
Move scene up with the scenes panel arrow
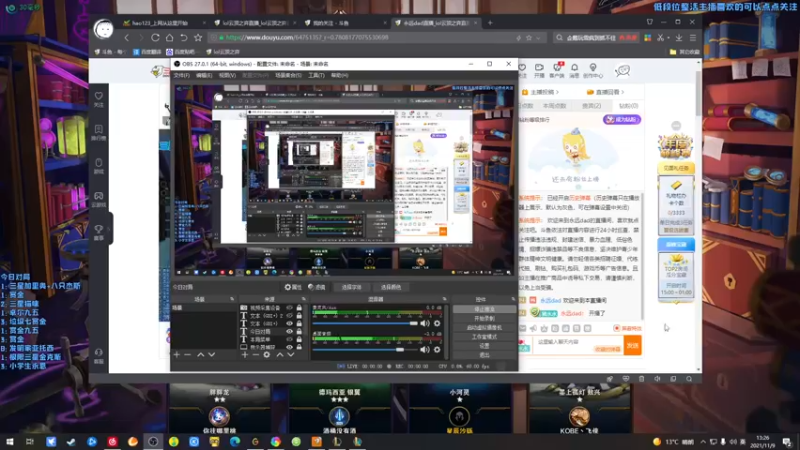point(201,354)
